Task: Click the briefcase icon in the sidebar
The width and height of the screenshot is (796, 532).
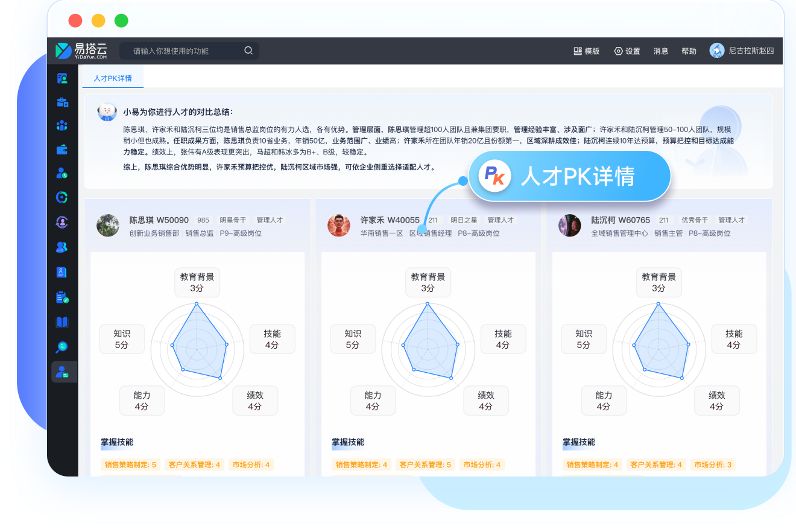Action: pos(62,102)
